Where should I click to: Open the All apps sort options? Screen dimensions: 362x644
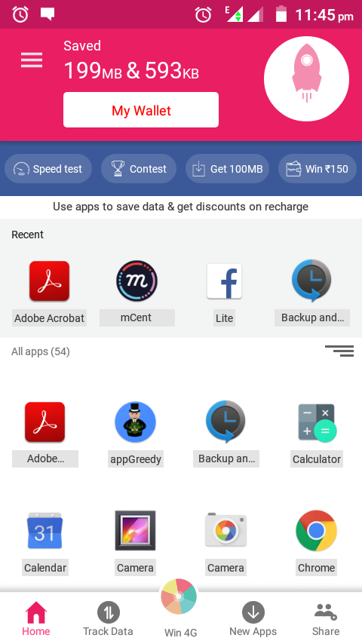(339, 351)
